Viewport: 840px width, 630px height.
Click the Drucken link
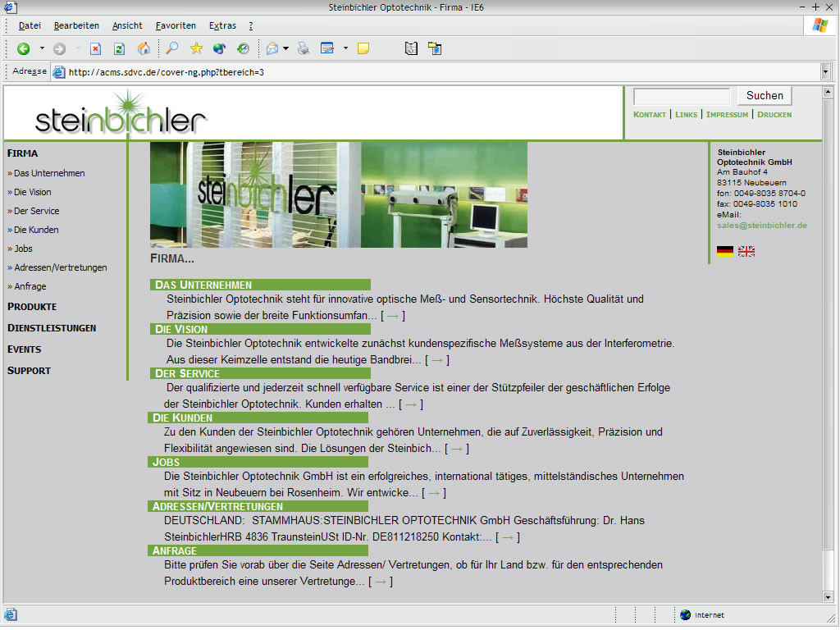pos(774,115)
